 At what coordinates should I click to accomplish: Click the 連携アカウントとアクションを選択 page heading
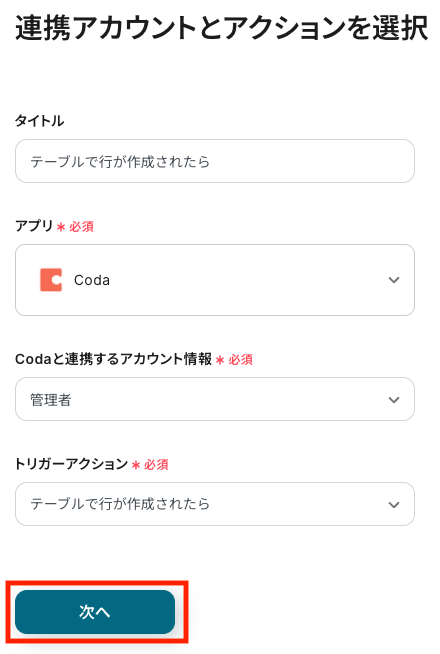tap(221, 28)
